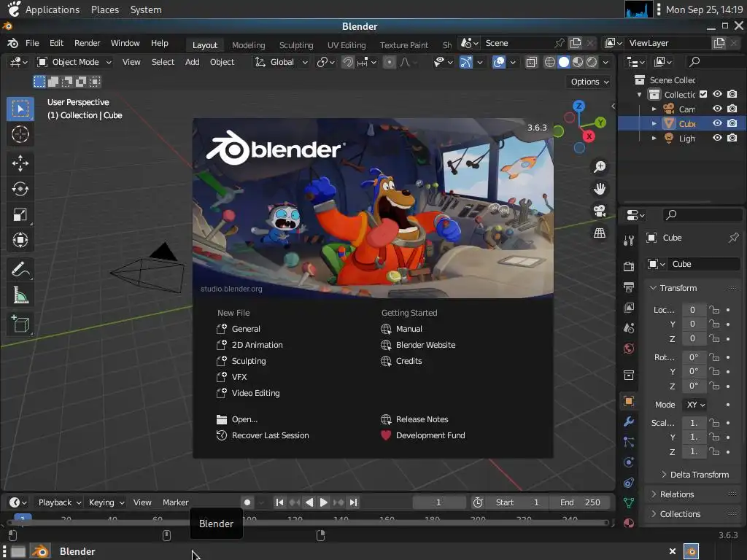Select the Select Box tool
The height and width of the screenshot is (560, 747).
pos(20,109)
